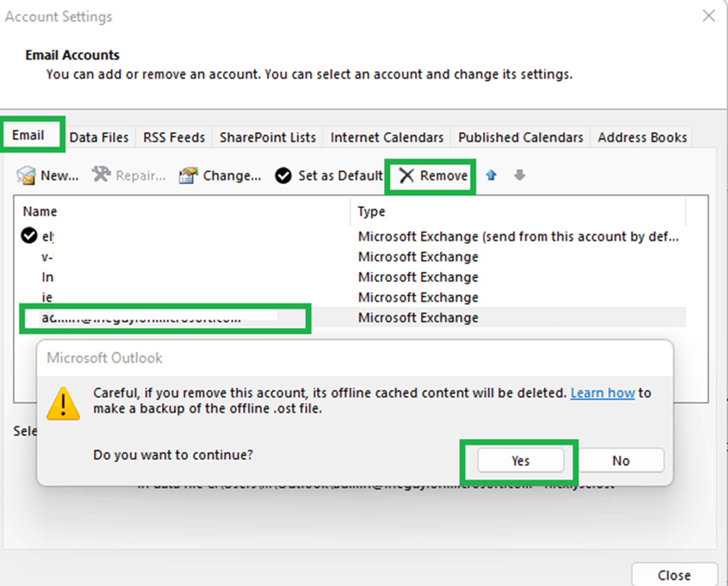Switch to the Data Files tab
728x586 pixels.
tap(99, 138)
